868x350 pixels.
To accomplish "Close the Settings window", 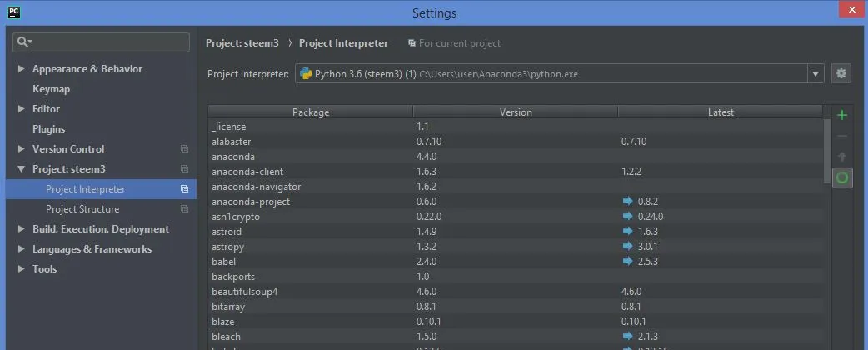I will [x=852, y=11].
